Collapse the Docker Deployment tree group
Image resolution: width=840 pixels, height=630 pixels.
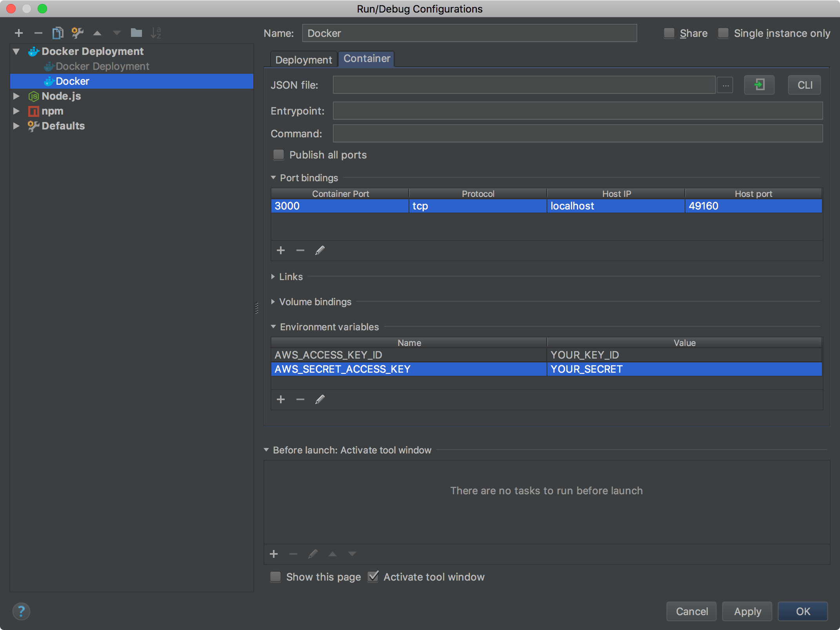click(x=16, y=51)
